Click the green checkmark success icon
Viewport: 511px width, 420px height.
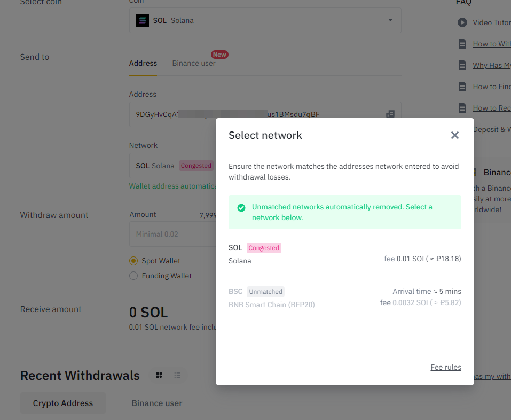pyautogui.click(x=241, y=207)
